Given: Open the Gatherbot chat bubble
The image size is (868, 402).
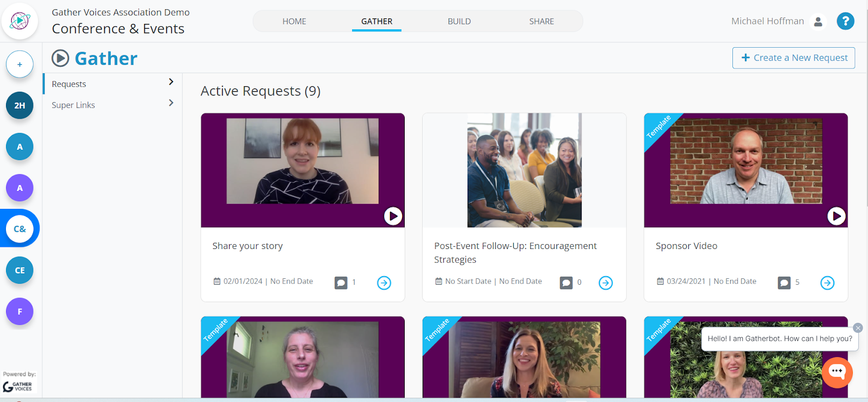Looking at the screenshot, I should pos(837,372).
